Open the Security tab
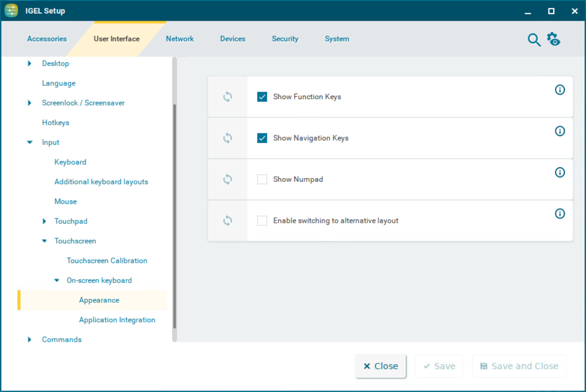Image resolution: width=586 pixels, height=392 pixels. point(285,39)
